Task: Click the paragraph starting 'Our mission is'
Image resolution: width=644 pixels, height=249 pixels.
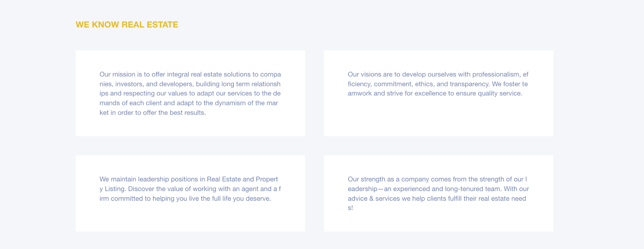Action: tap(190, 93)
